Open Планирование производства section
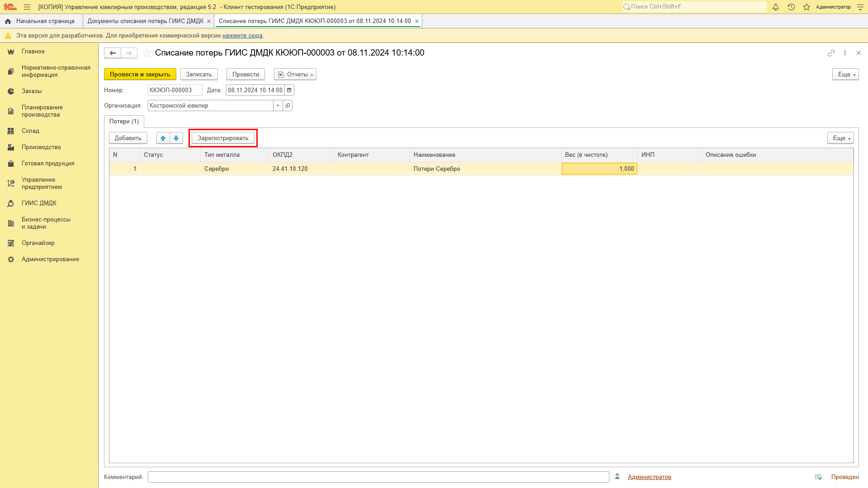868x488 pixels. pyautogui.click(x=42, y=111)
